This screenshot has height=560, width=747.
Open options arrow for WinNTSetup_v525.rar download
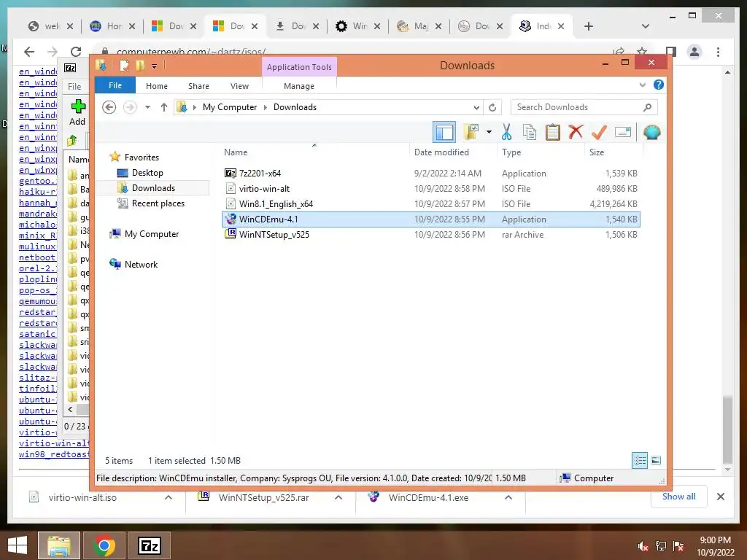(338, 497)
